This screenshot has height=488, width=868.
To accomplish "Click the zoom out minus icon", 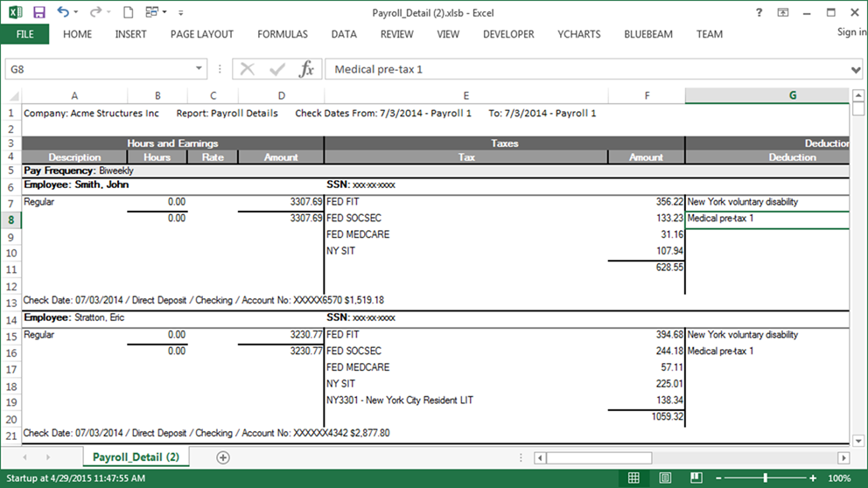I will (718, 478).
